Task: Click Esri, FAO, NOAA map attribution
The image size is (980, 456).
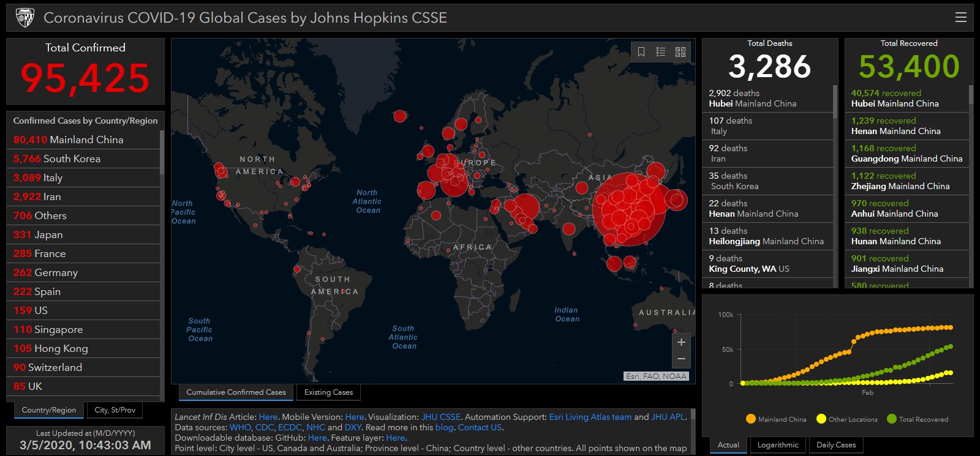Action: (657, 376)
